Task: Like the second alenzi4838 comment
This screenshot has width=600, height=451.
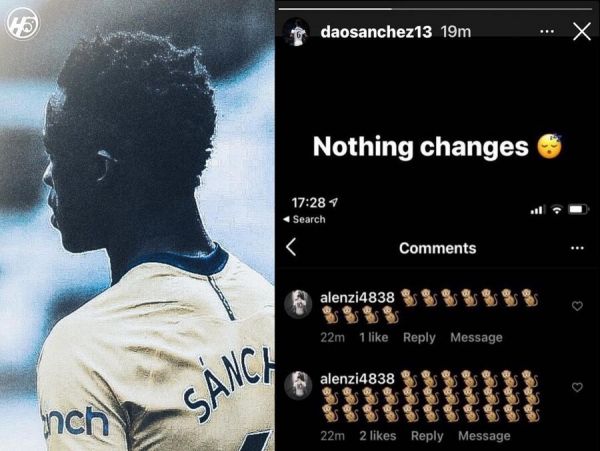Action: (x=577, y=387)
